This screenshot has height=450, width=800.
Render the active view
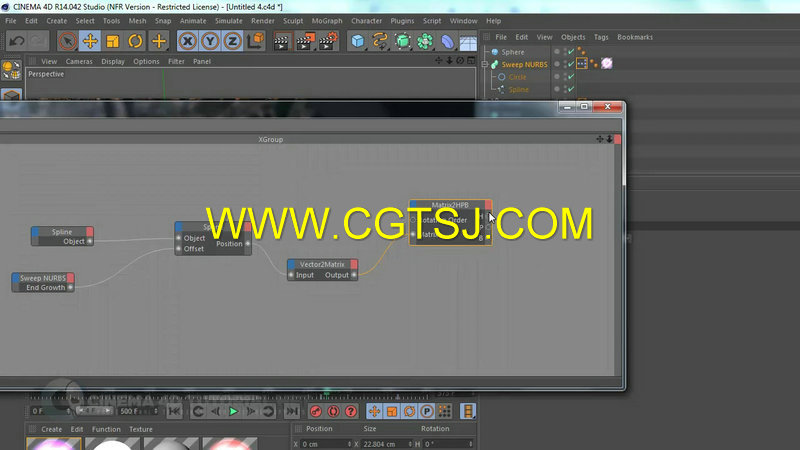[x=281, y=41]
